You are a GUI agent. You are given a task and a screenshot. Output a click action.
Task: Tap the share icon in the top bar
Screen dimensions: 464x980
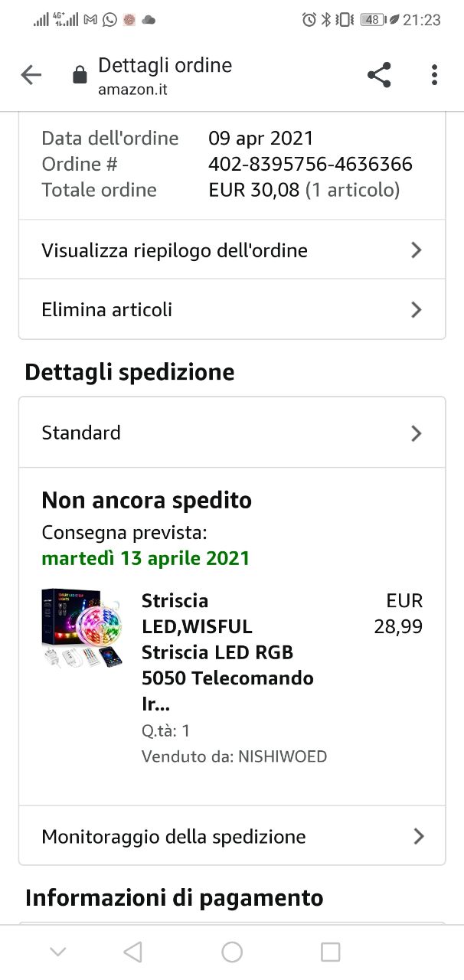[379, 75]
